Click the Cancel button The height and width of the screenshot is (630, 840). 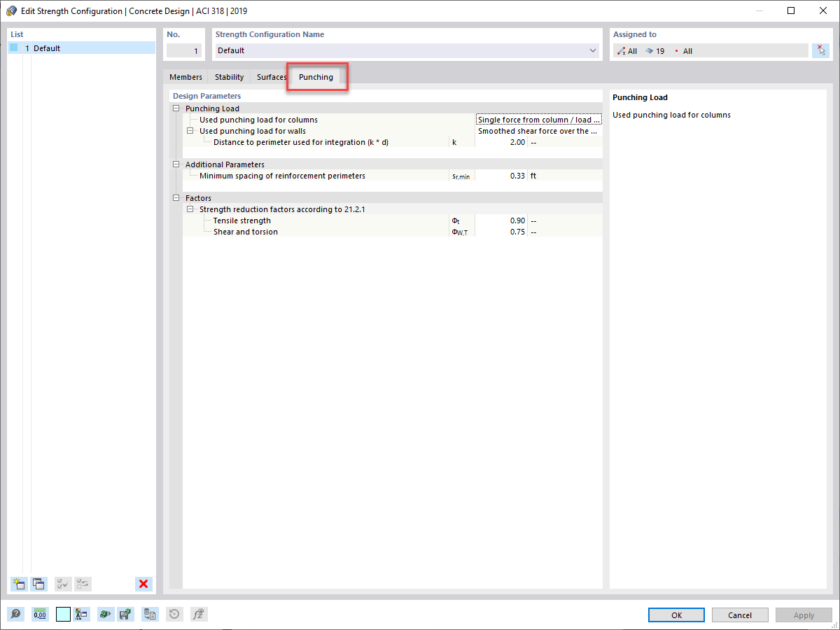point(740,615)
